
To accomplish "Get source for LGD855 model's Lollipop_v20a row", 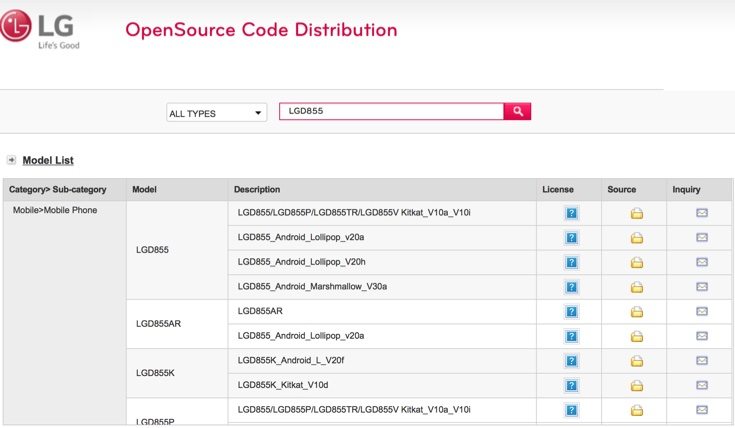I will click(637, 238).
